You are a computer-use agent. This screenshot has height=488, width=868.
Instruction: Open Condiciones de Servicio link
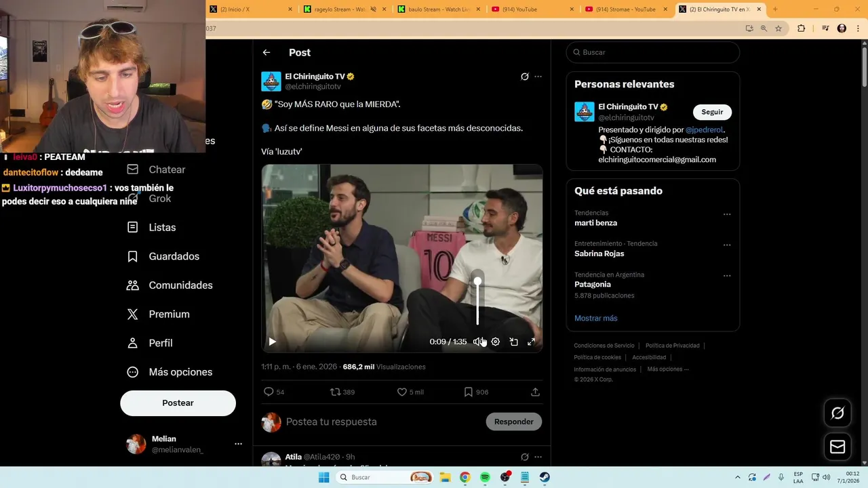click(604, 346)
